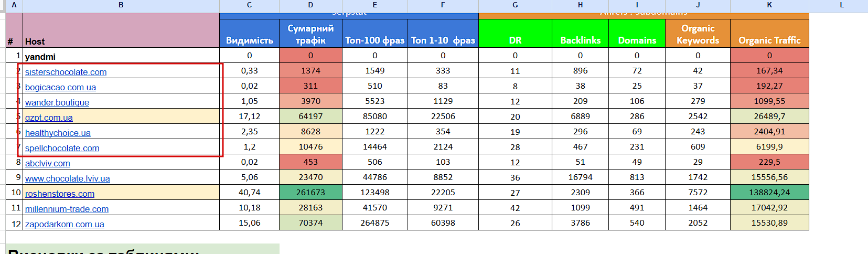Click the Топ-100 фраз header cell
The width and height of the screenshot is (868, 254).
374,33
